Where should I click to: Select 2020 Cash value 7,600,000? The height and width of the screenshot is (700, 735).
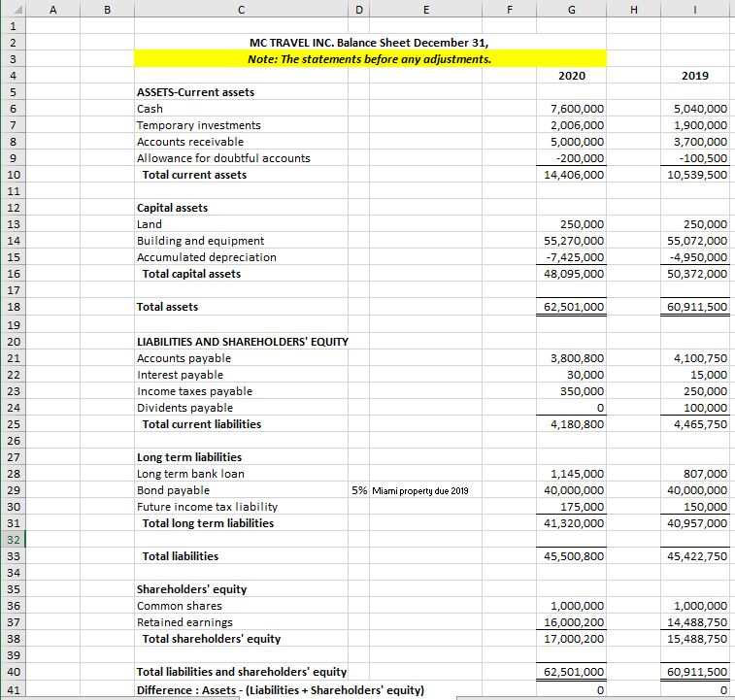click(x=572, y=109)
